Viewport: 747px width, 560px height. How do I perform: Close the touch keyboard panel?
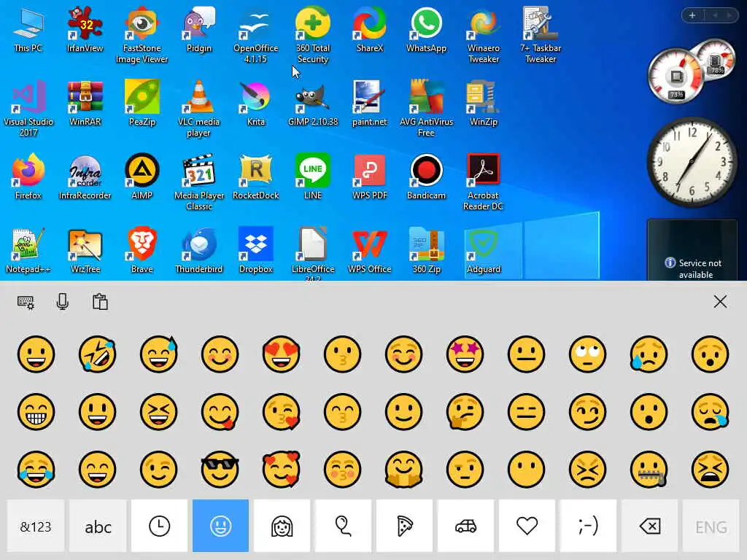[720, 301]
